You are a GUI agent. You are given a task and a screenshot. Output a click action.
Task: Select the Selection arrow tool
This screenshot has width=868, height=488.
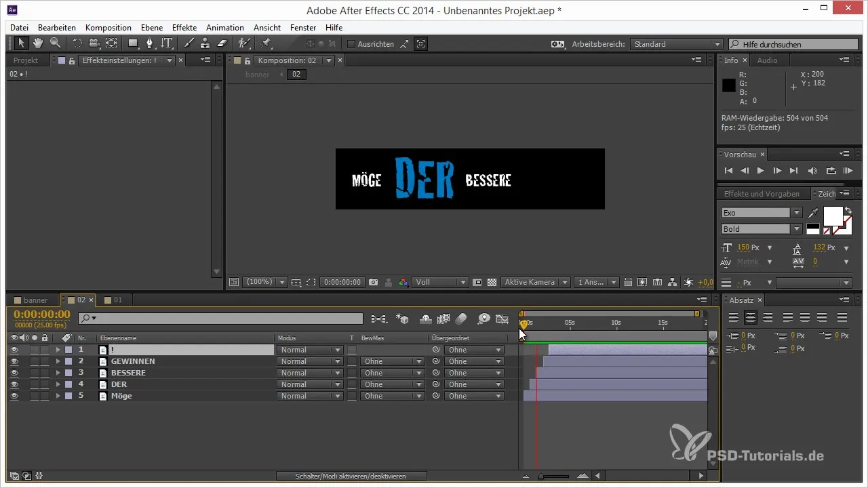(22, 43)
